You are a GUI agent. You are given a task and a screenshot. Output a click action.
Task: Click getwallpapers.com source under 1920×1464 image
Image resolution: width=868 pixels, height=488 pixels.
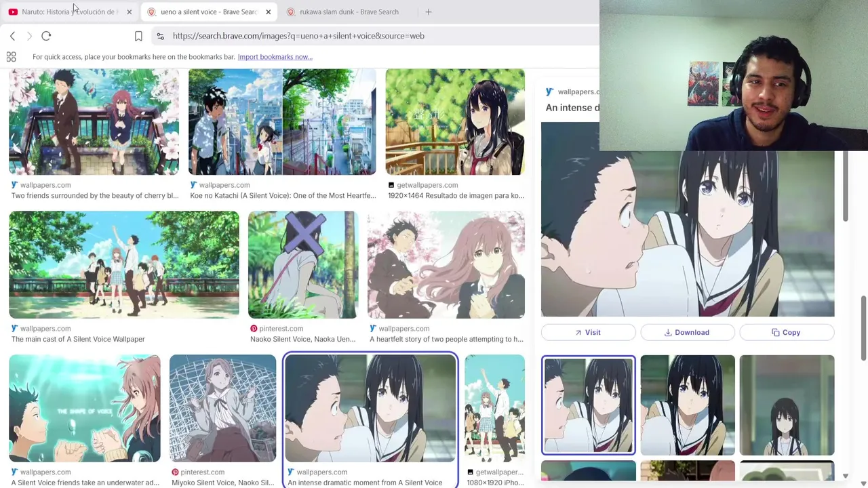[x=427, y=185]
